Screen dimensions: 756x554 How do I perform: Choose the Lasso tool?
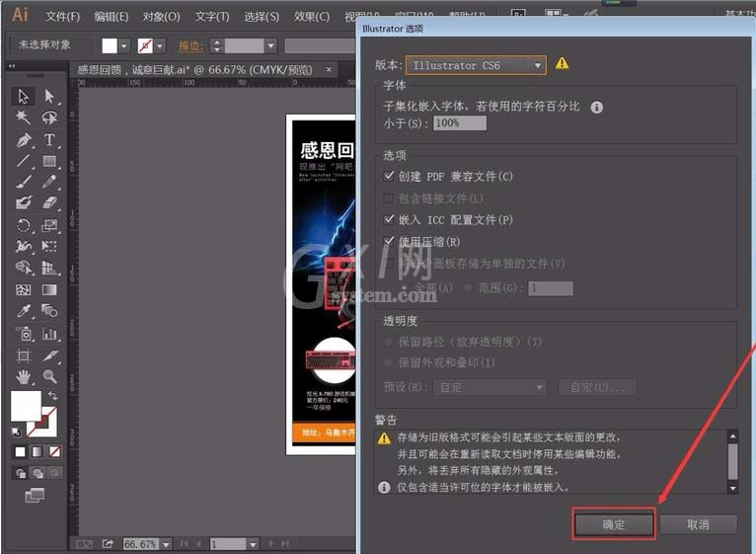(x=49, y=118)
